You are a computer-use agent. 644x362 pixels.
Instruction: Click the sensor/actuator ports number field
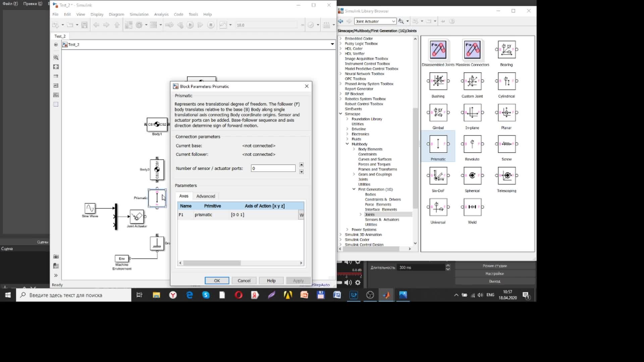point(273,168)
